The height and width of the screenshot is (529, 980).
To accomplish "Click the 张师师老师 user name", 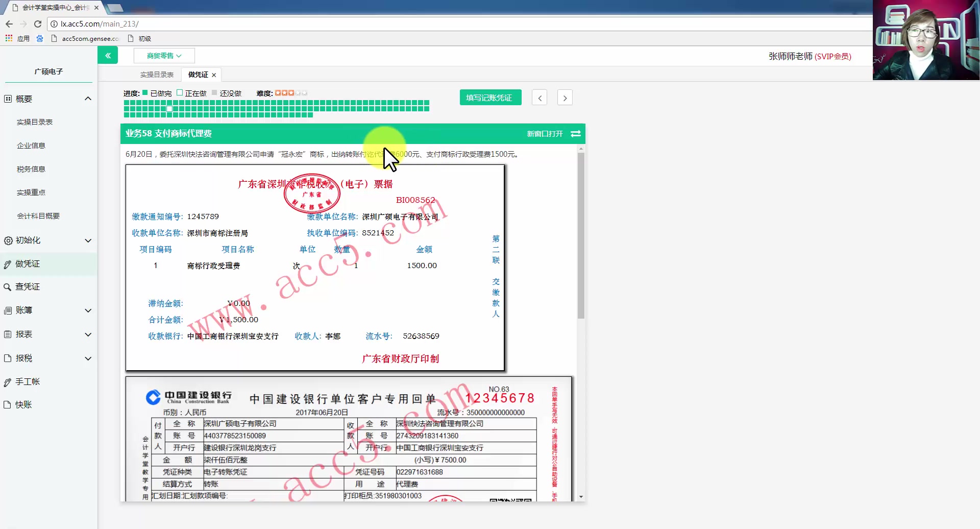I will pyautogui.click(x=791, y=56).
